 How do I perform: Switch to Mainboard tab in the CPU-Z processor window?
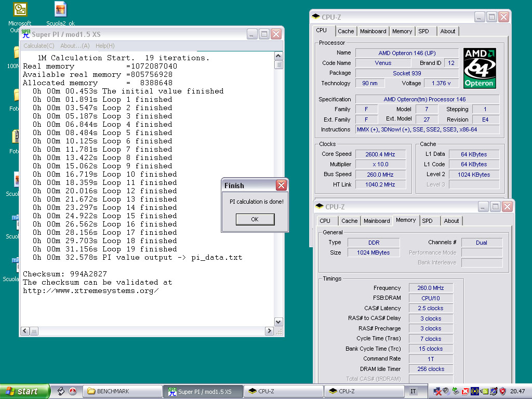pos(373,31)
